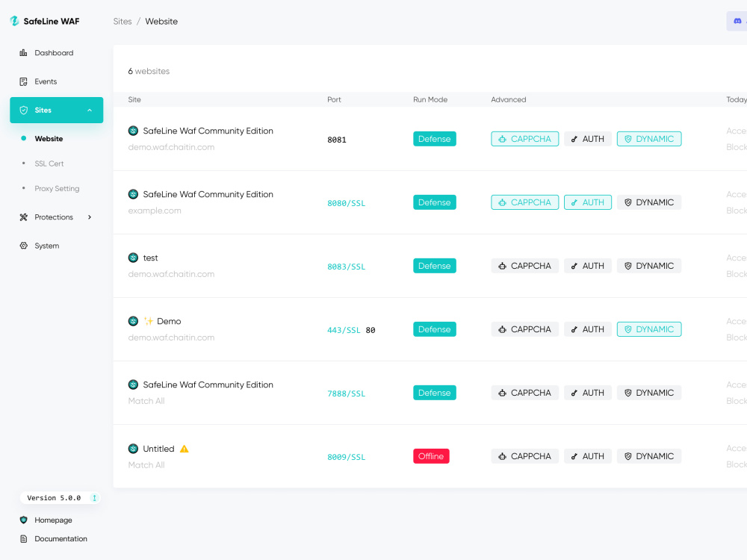
Task: Toggle CAPPCHA for Untitled site
Action: [x=524, y=456]
